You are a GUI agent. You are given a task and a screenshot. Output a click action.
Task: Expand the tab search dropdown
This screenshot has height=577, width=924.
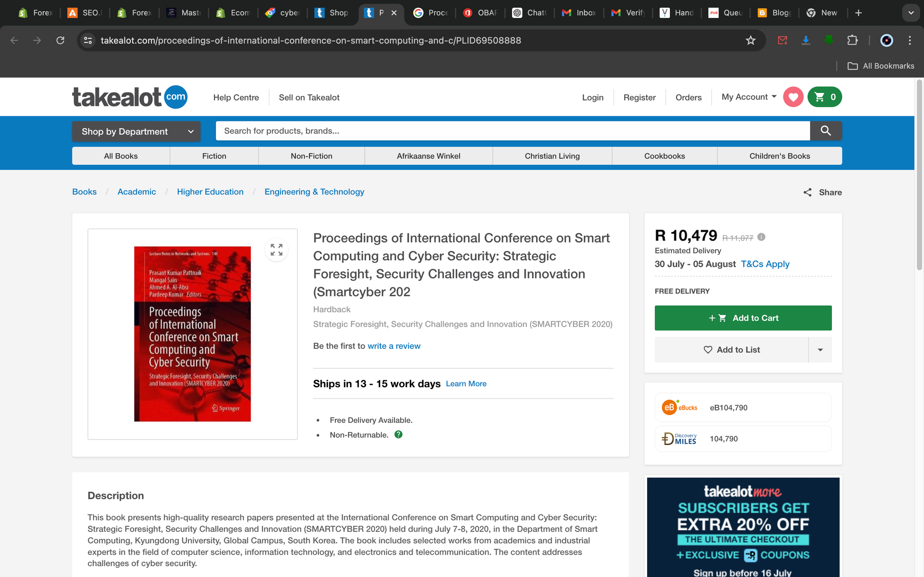point(911,13)
